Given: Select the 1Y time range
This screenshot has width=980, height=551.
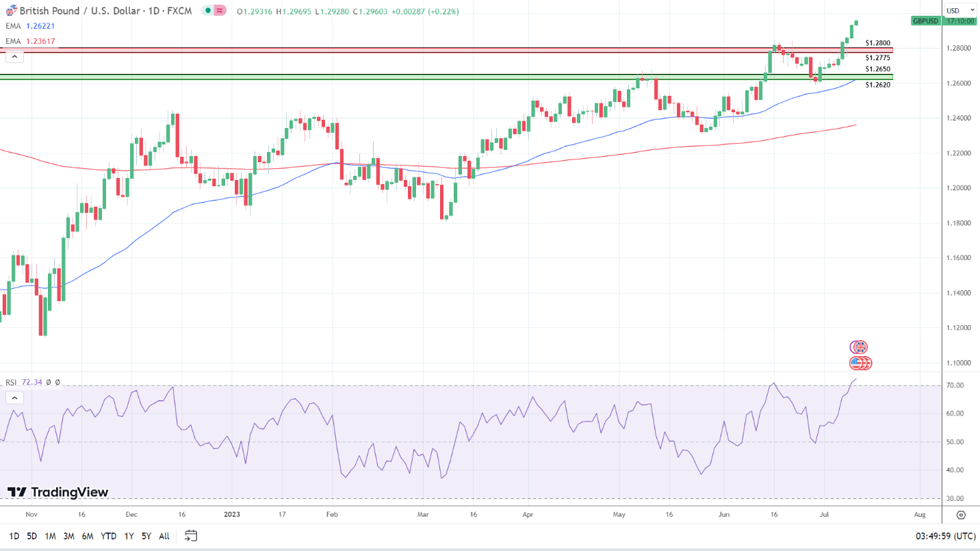Looking at the screenshot, I should (x=129, y=536).
